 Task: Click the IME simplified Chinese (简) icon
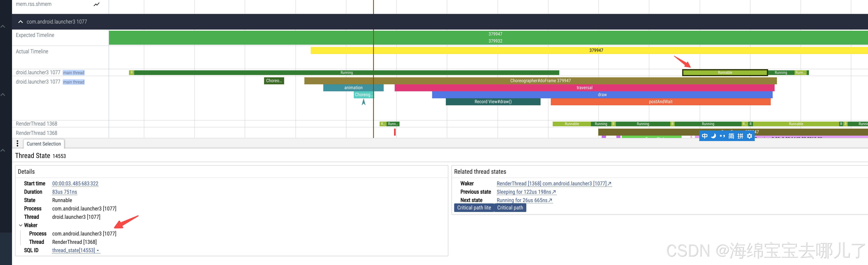[x=731, y=136]
